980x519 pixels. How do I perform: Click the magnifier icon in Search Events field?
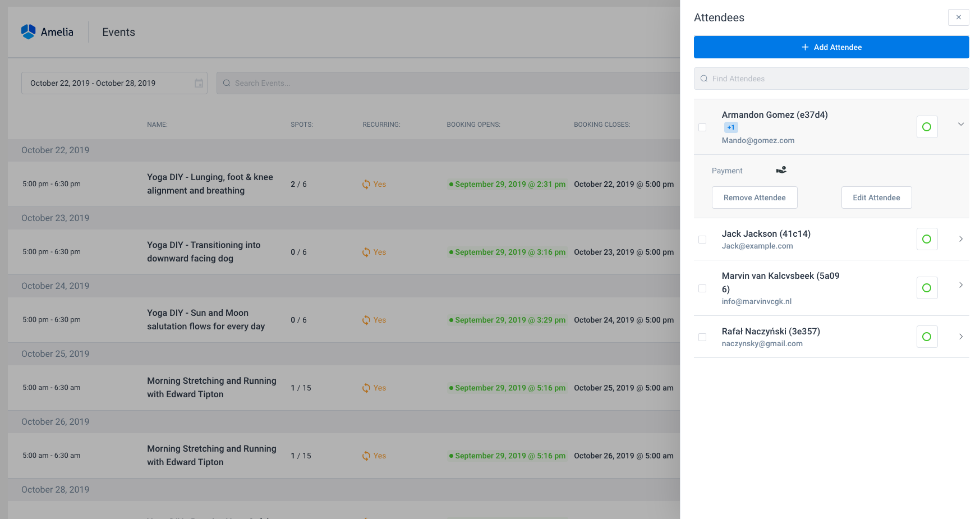tap(227, 82)
